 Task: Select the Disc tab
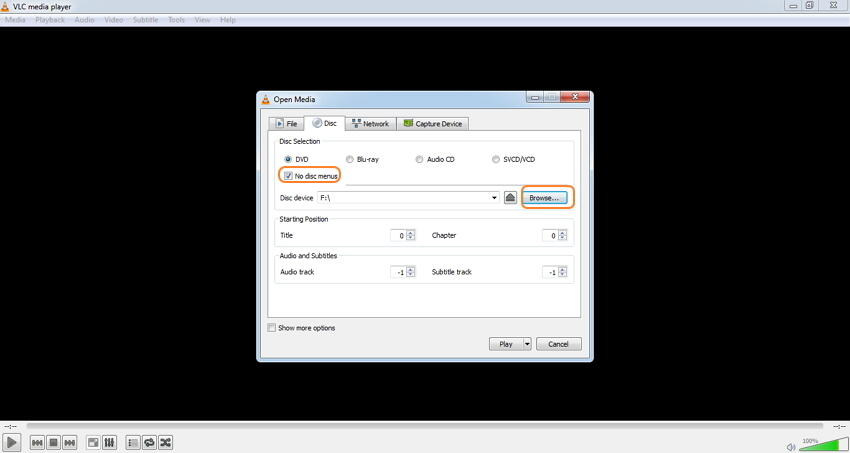(x=325, y=123)
